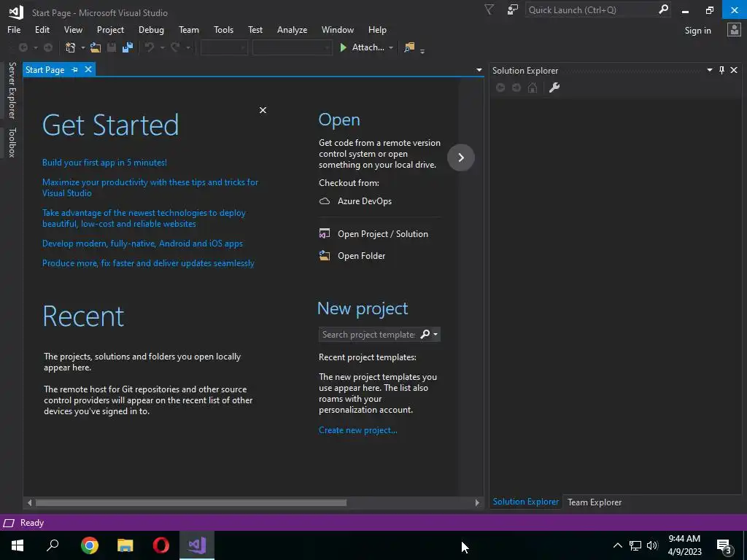Expand the Redo history dropdown arrow

pos(187,47)
